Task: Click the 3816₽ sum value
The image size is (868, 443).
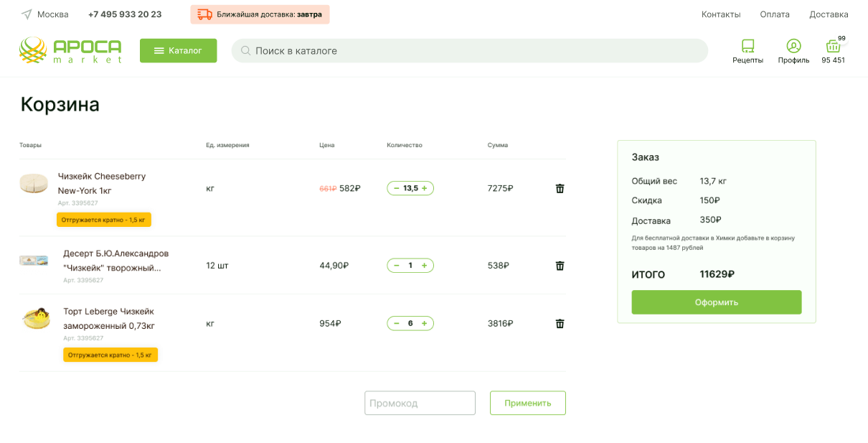Action: [x=500, y=324]
